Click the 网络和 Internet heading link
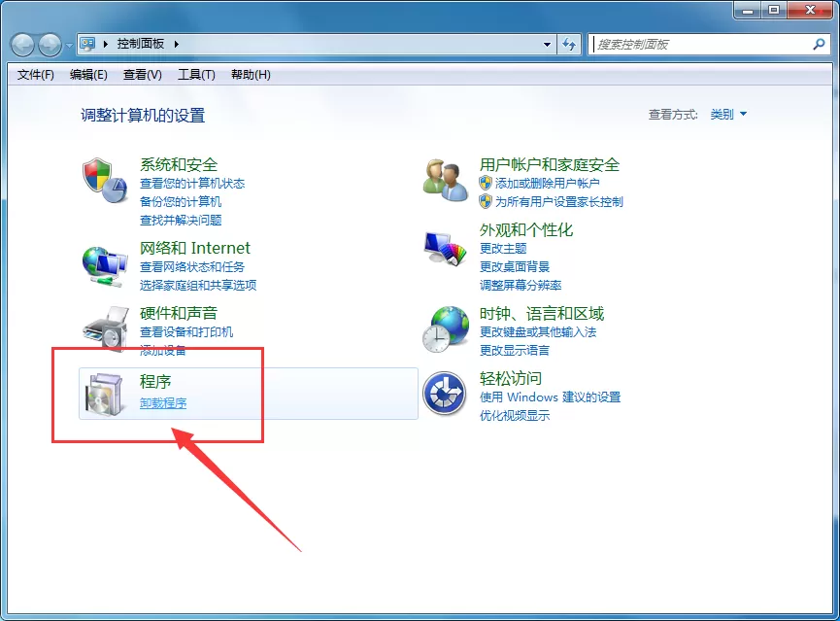 [194, 248]
